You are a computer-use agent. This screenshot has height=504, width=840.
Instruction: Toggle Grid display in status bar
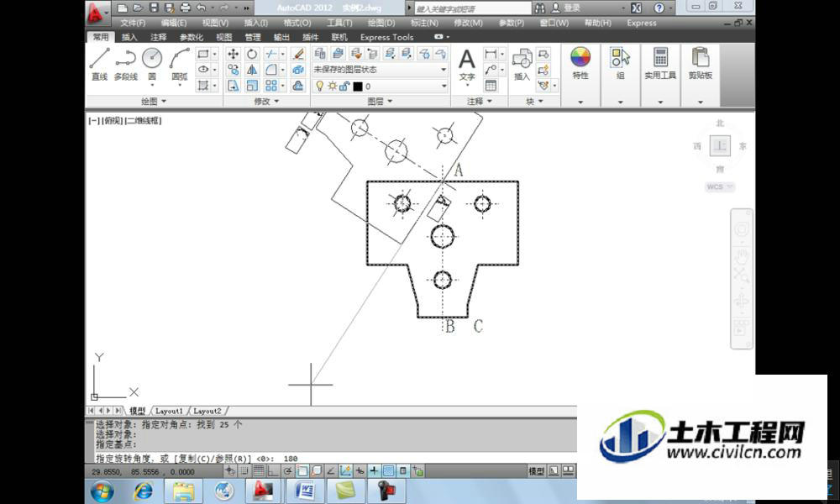(x=259, y=471)
